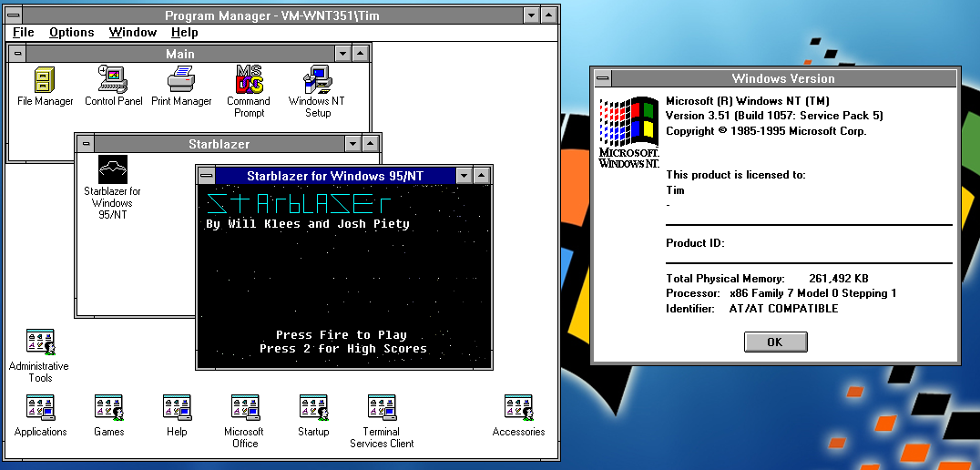Open the Terminal Services Client group
The image size is (980, 470).
tap(382, 408)
